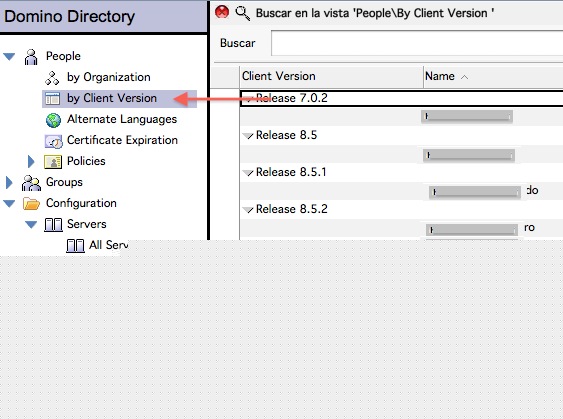Viewport: 563px width, 419px height.
Task: Open the Alternate Languages view
Action: pos(122,119)
